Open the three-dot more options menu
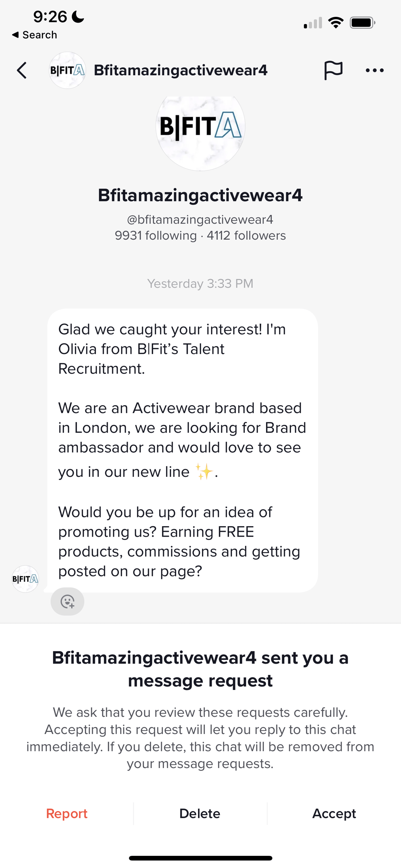The image size is (401, 868). point(375,70)
